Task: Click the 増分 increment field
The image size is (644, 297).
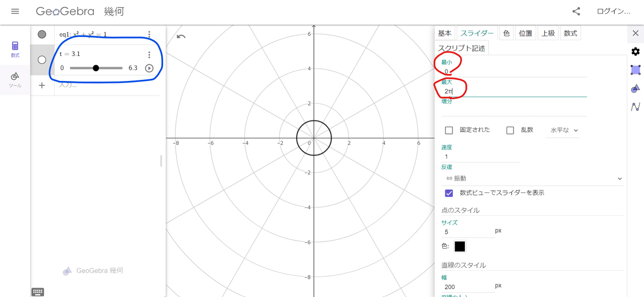Action: point(514,110)
